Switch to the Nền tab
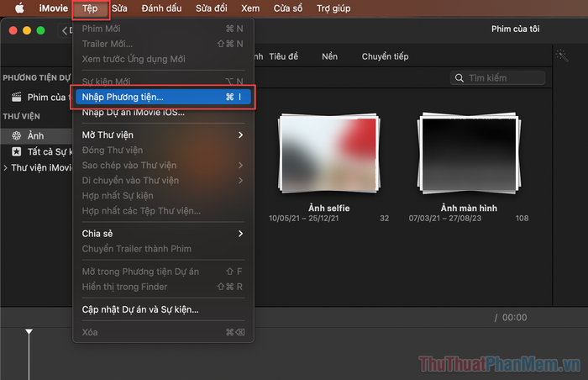The image size is (588, 380). [x=329, y=56]
